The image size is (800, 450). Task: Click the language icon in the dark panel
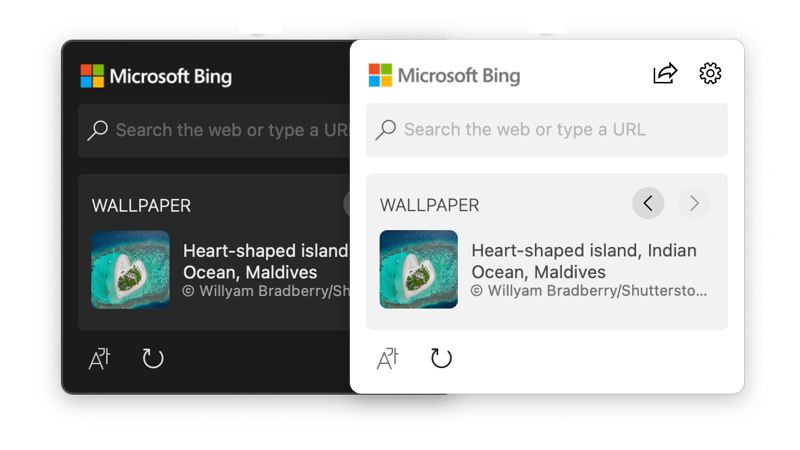[x=100, y=358]
